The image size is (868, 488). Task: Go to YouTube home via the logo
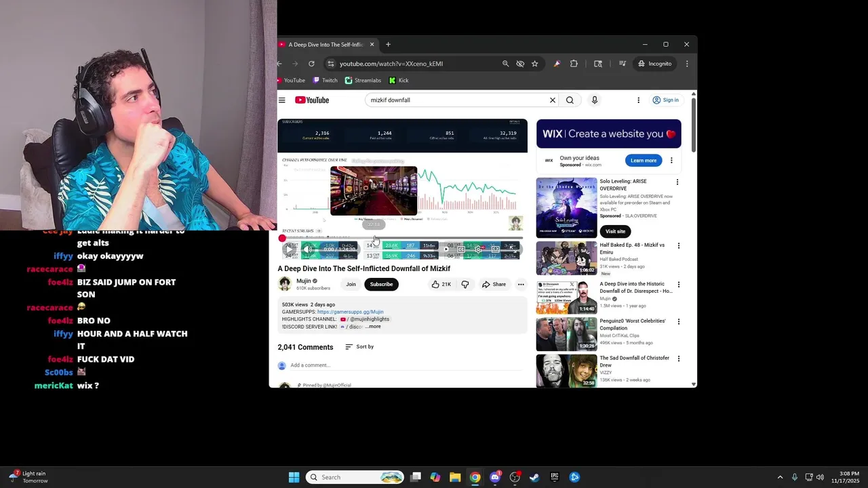312,100
